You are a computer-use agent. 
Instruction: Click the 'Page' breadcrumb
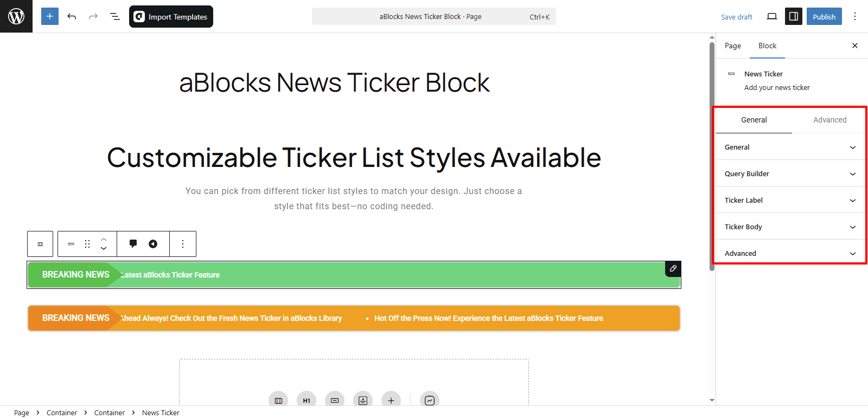(22, 412)
